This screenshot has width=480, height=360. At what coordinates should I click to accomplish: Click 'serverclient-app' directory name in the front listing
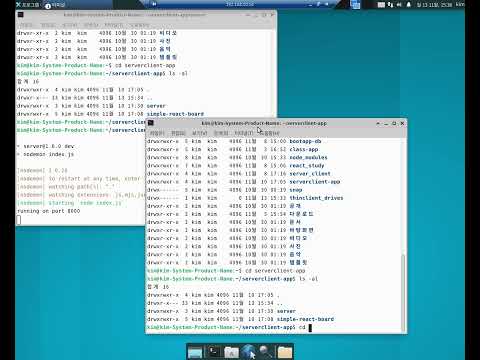(315, 181)
